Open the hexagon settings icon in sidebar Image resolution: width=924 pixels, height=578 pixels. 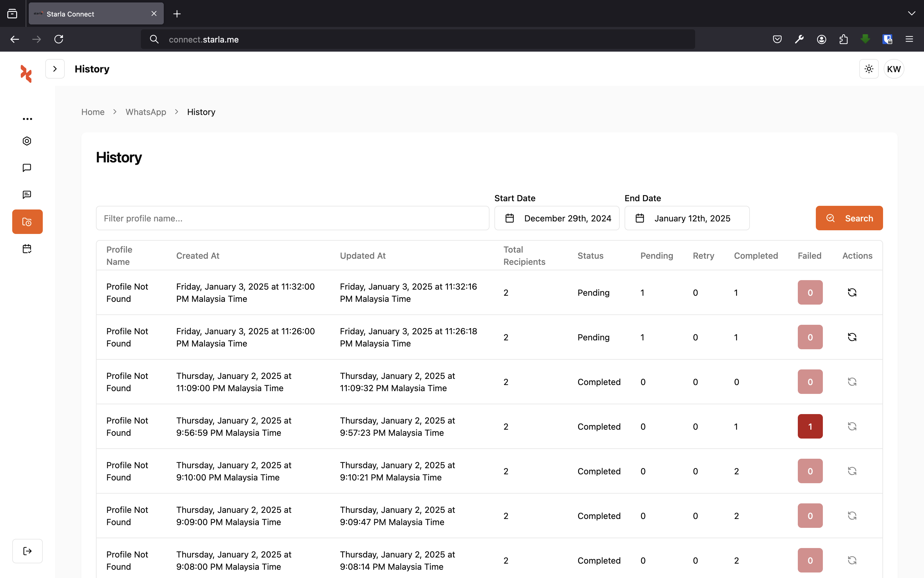click(x=27, y=141)
